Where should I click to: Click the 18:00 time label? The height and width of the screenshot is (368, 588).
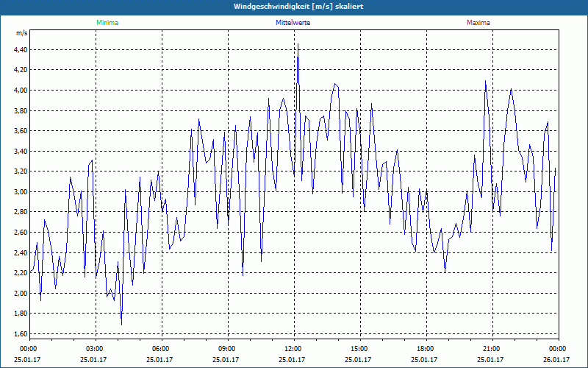pos(424,349)
